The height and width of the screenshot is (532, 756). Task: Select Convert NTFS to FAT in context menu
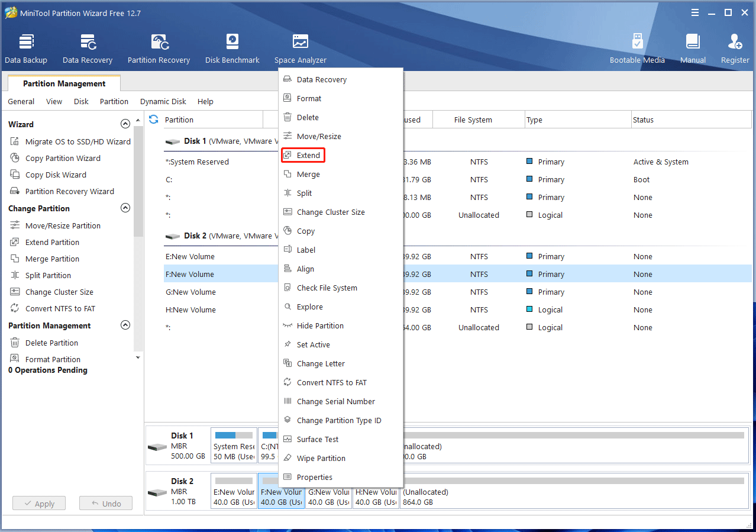[x=341, y=382]
